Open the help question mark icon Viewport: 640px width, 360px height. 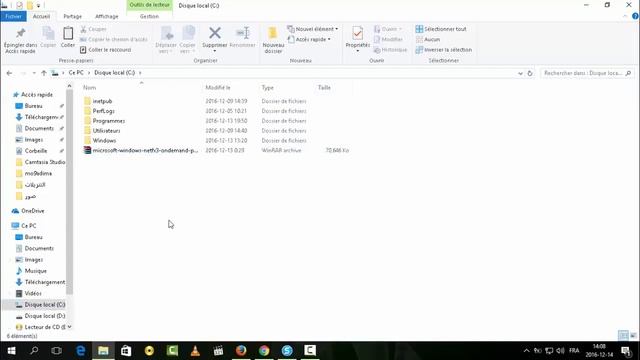(x=635, y=16)
